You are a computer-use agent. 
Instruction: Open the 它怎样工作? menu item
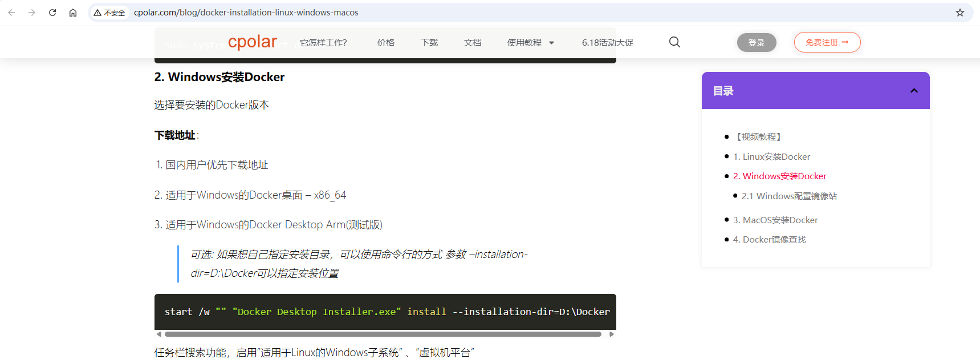click(323, 43)
